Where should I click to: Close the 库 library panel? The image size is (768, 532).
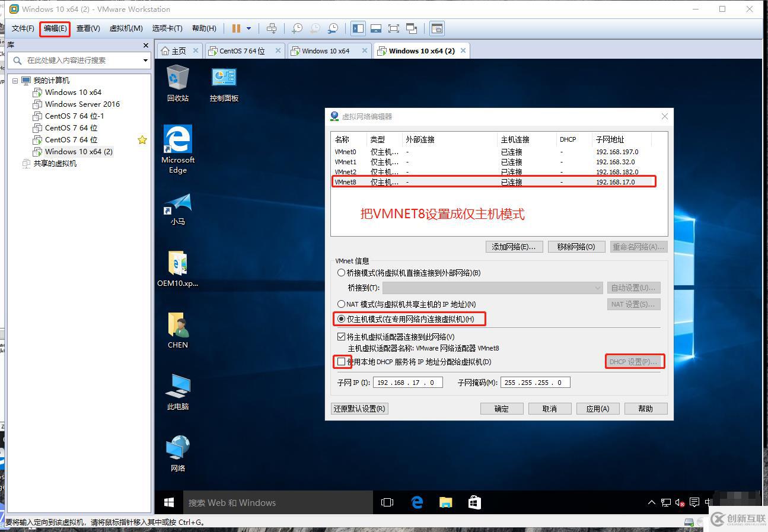pos(146,45)
